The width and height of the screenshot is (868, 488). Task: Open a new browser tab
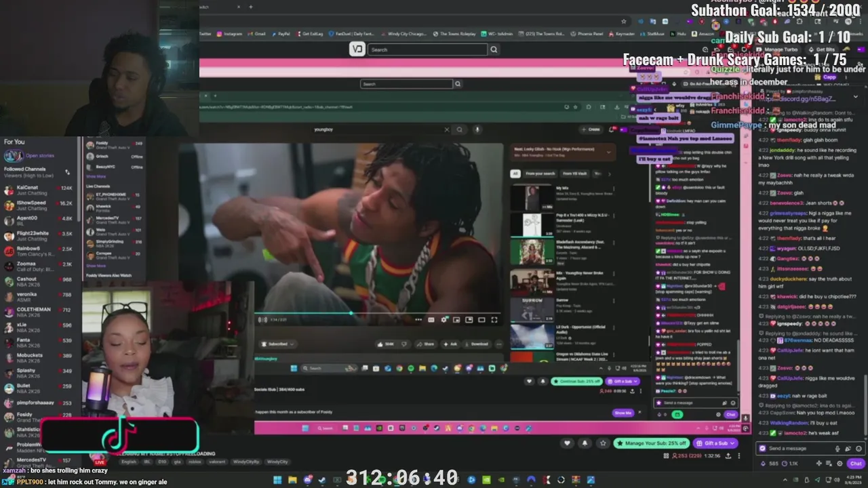(x=251, y=7)
